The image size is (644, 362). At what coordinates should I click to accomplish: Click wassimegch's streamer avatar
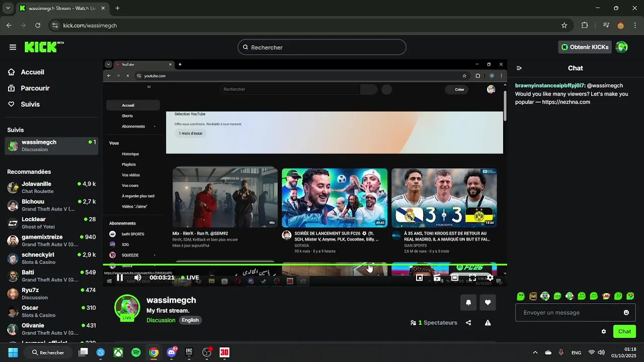click(x=127, y=306)
